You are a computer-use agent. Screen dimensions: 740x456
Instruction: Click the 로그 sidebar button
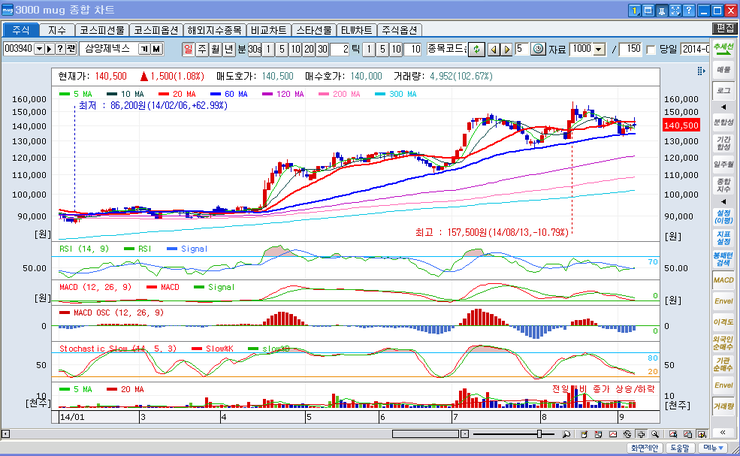tap(723, 90)
